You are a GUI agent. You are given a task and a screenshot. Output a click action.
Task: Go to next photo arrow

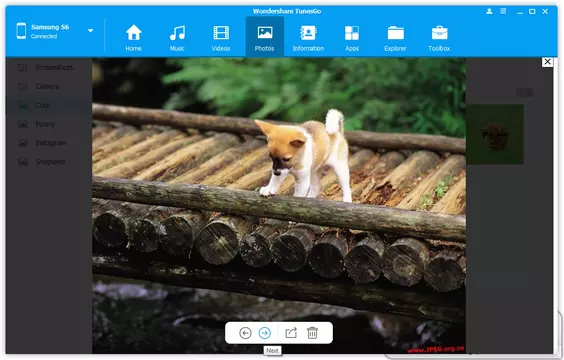265,333
